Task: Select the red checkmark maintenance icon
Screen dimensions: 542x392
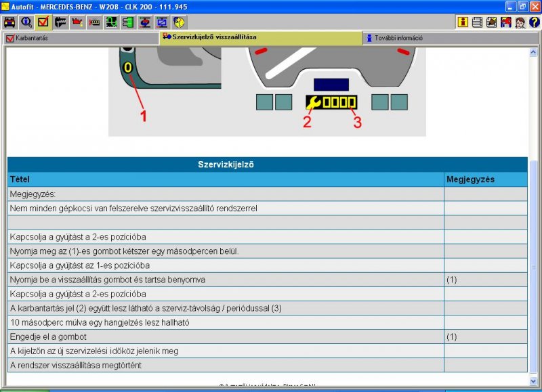Action: pyautogui.click(x=43, y=22)
